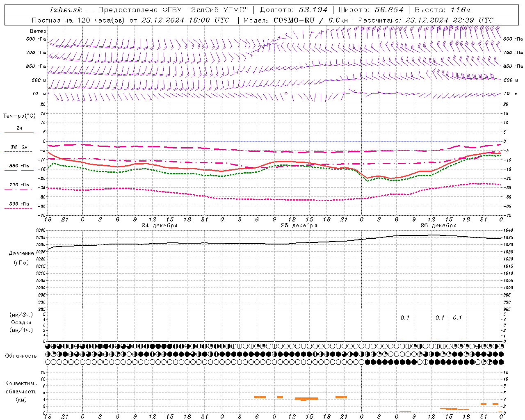Click the "Td 2м" dew point legend entry
525x420 pixels.
click(x=19, y=147)
